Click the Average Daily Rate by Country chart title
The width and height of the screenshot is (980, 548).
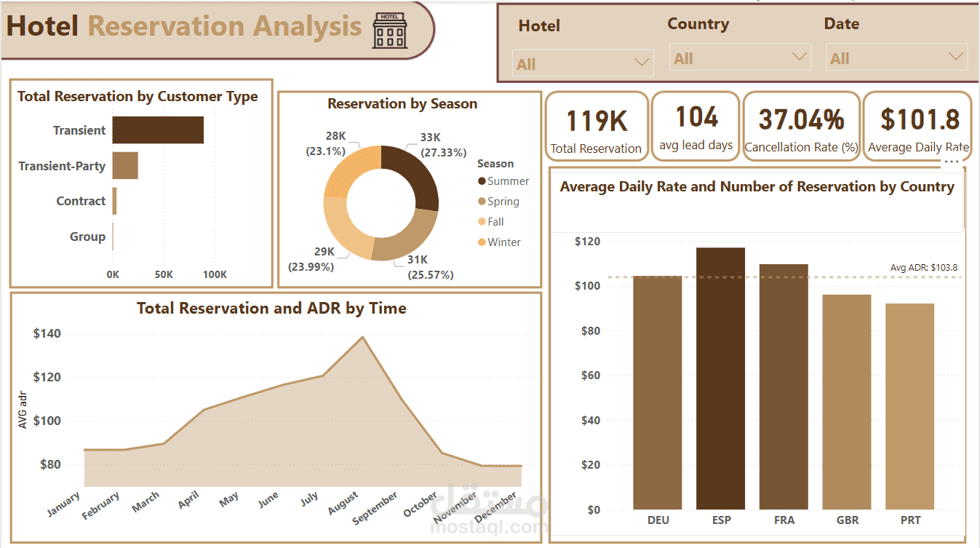coord(757,187)
